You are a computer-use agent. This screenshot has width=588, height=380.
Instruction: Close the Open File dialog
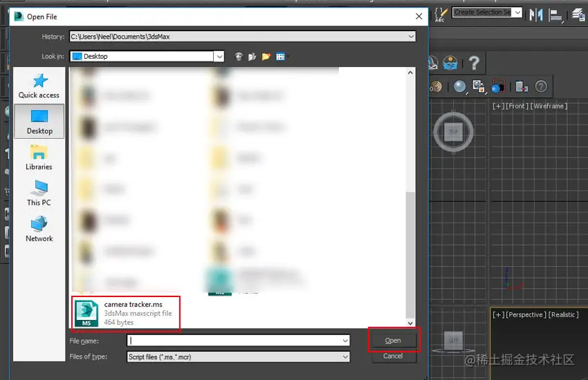click(419, 17)
